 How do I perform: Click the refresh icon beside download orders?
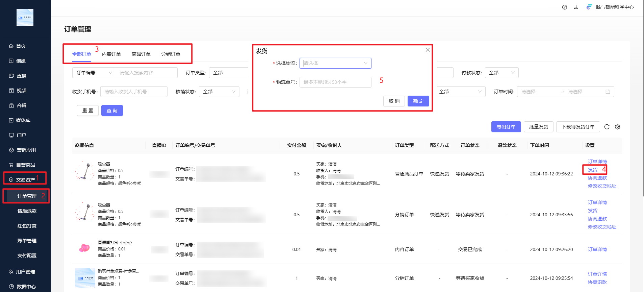(607, 127)
